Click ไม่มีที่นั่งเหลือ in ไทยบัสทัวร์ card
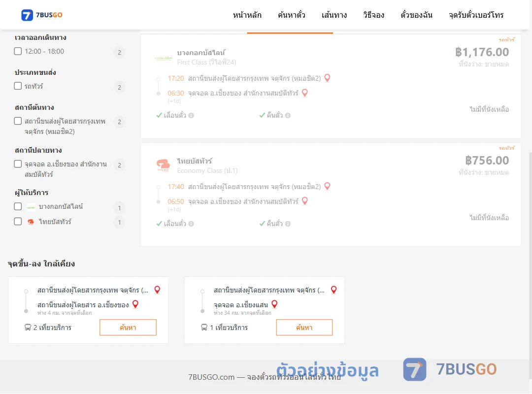Viewport: 532px width, 394px height. point(489,218)
